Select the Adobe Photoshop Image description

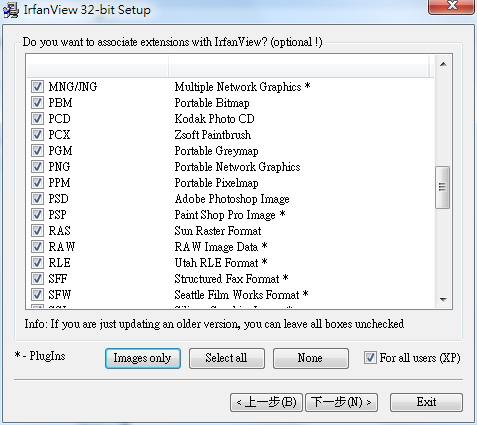[232, 199]
